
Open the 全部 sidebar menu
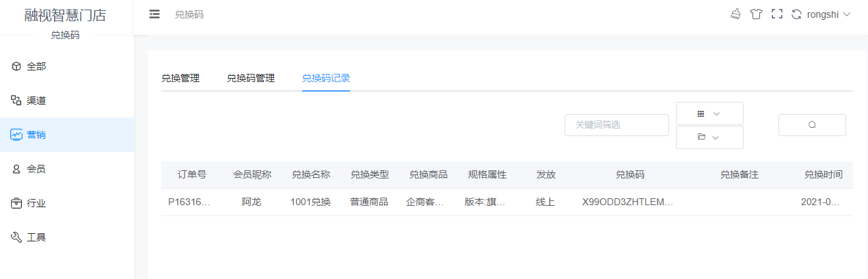67,66
